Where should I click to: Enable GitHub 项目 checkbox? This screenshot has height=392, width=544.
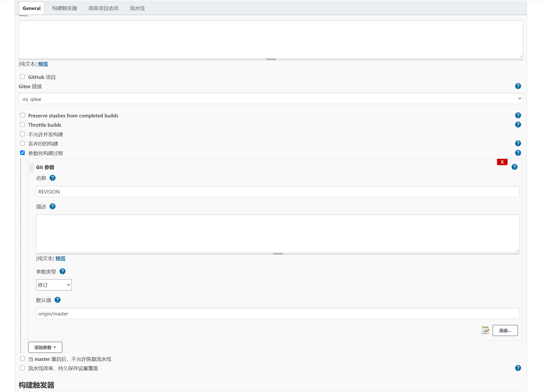[x=22, y=77]
